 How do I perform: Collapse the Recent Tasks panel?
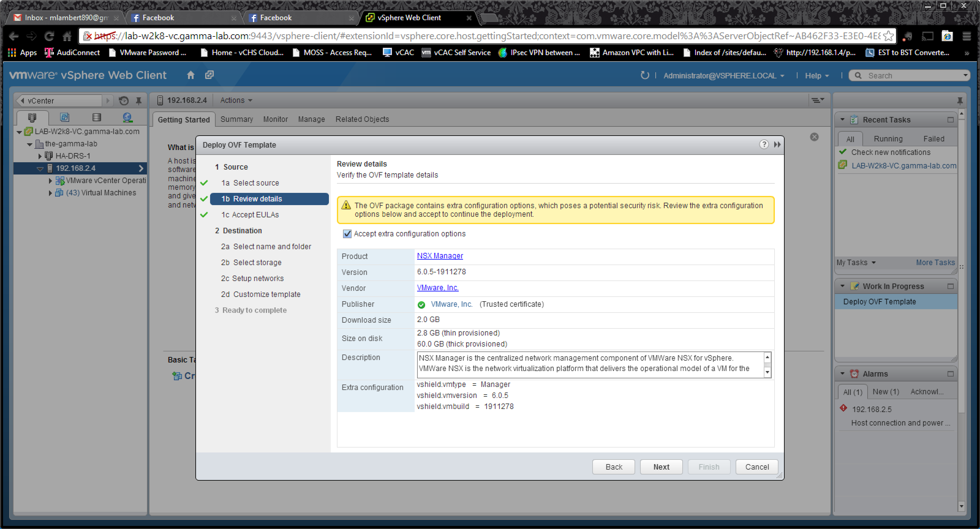click(x=842, y=120)
